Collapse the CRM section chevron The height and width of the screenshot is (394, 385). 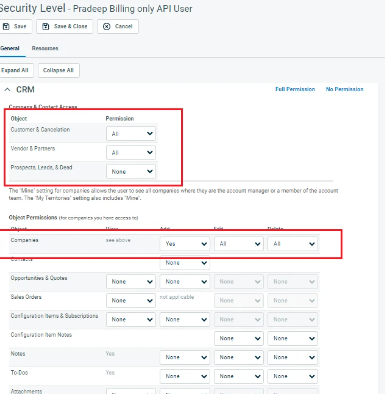pyautogui.click(x=7, y=89)
